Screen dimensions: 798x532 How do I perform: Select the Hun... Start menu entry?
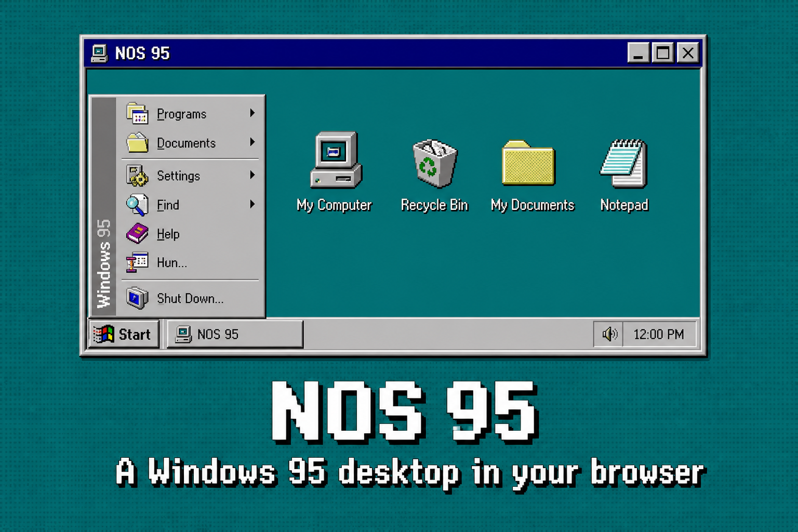[x=190, y=262]
